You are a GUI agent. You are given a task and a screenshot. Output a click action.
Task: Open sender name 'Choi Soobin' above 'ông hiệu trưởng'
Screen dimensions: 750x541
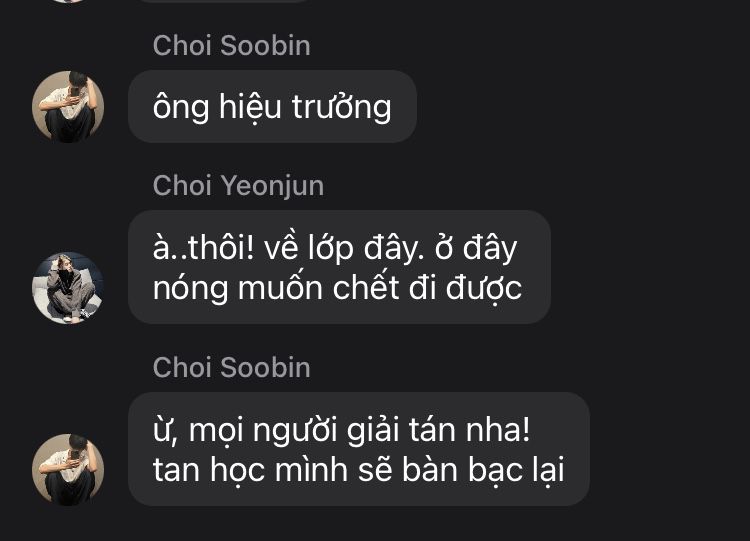pyautogui.click(x=232, y=45)
